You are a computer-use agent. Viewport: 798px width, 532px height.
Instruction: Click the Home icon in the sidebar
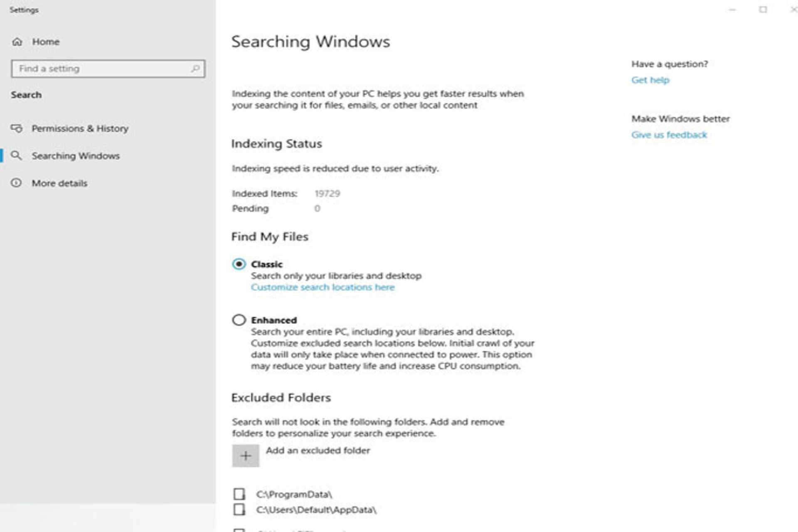pos(17,42)
